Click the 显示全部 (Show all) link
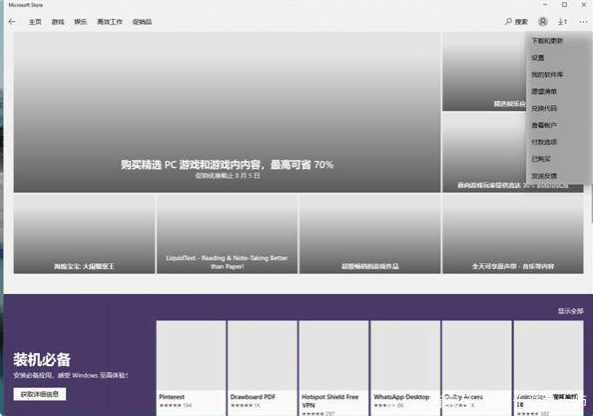Screen dimensions: 593x416 pyautogui.click(x=571, y=311)
